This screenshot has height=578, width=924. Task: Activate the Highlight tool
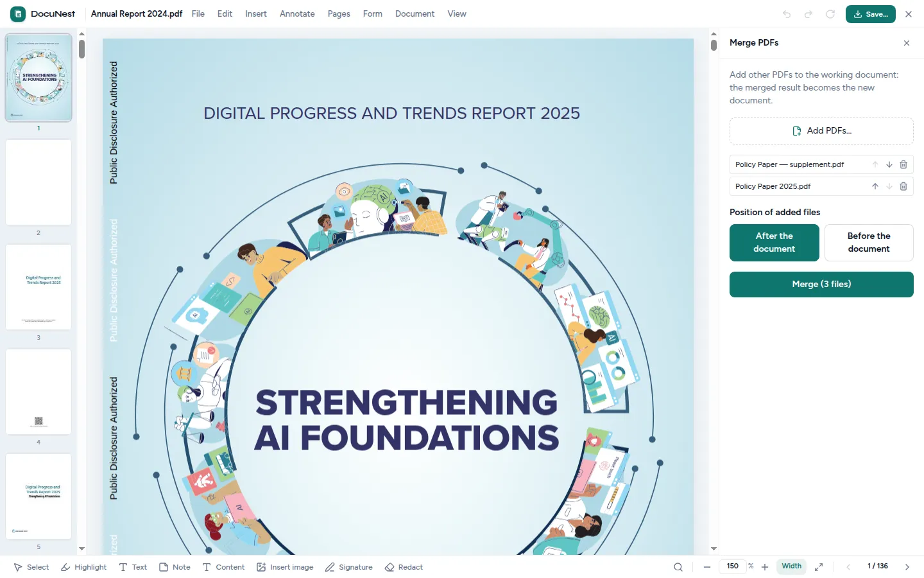(84, 567)
